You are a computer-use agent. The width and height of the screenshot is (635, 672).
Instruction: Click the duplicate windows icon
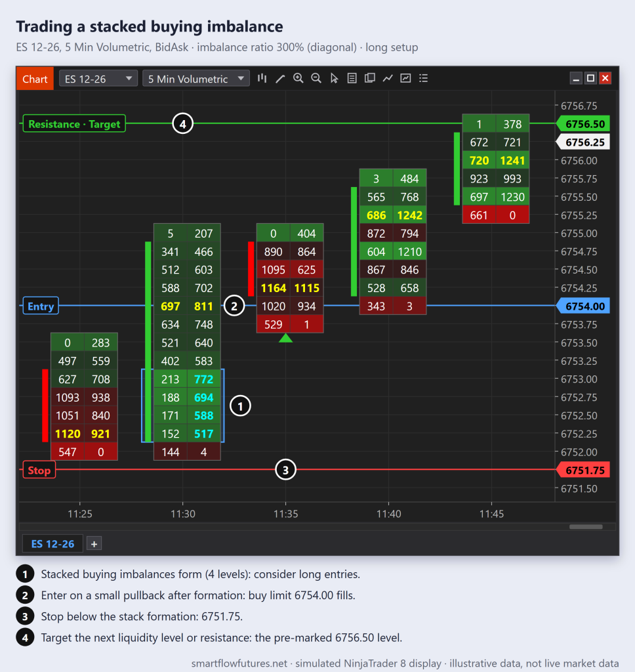click(370, 79)
